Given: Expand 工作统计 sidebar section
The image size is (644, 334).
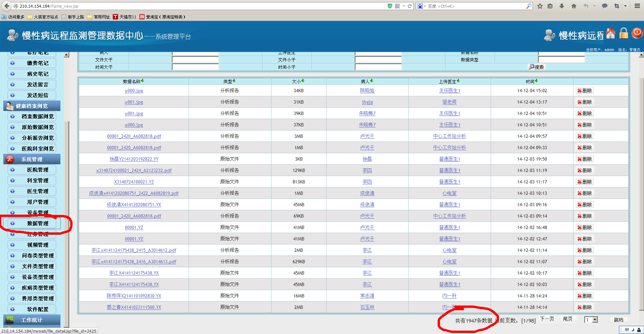Looking at the screenshot, I should pyautogui.click(x=32, y=320).
